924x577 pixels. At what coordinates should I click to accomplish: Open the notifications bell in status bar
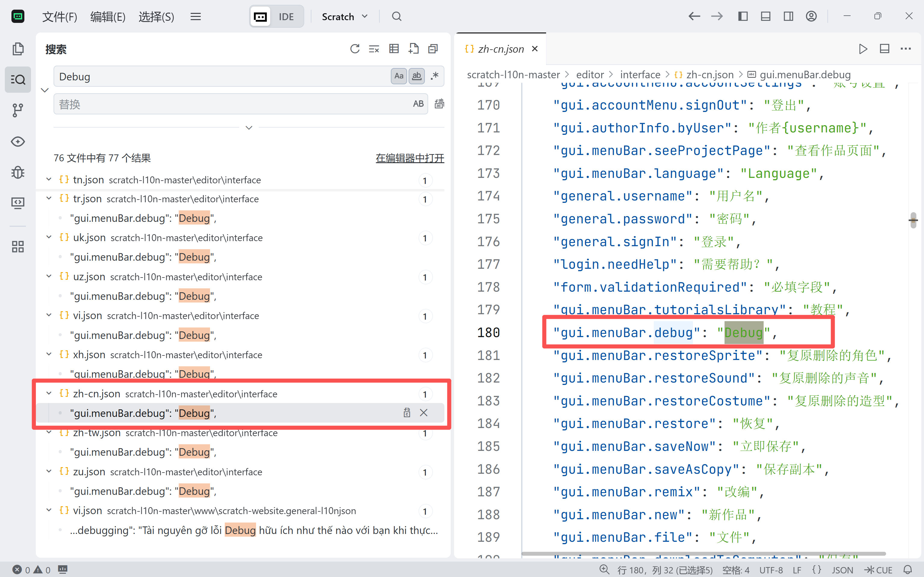tap(908, 570)
